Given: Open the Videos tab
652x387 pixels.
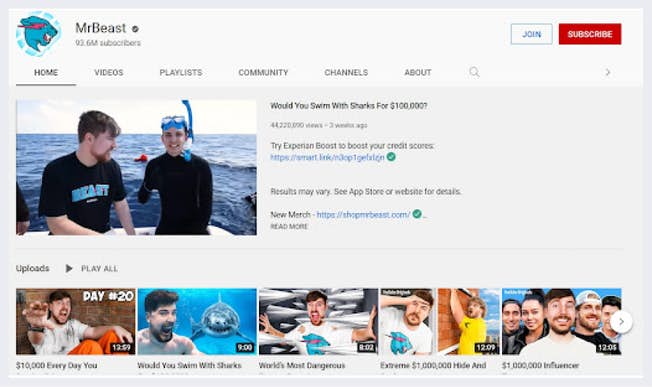Looking at the screenshot, I should [109, 72].
